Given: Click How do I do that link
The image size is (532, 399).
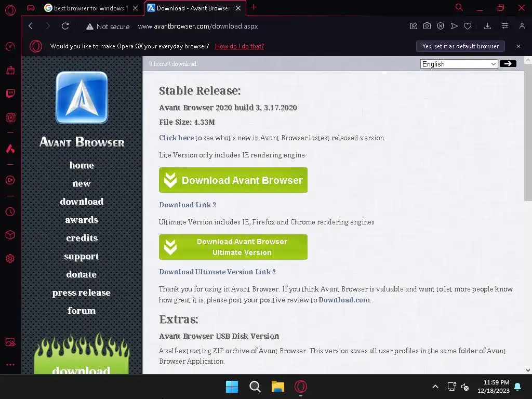Looking at the screenshot, I should [x=240, y=46].
